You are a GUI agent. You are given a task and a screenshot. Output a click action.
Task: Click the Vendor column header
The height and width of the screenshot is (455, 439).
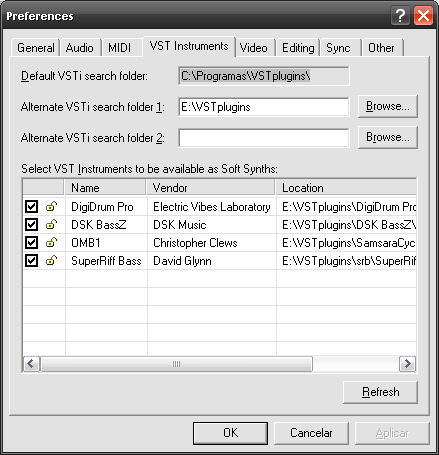[x=211, y=188]
